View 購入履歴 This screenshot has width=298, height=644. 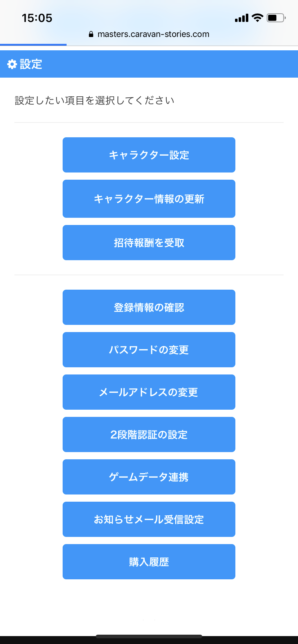coord(149,562)
